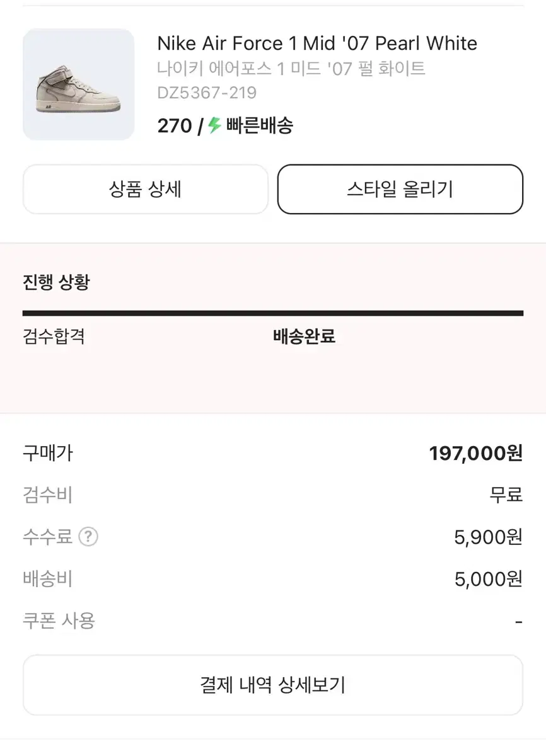This screenshot has height=756, width=546.
Task: Tap the 배송비 5,000원 amount
Action: 489,579
